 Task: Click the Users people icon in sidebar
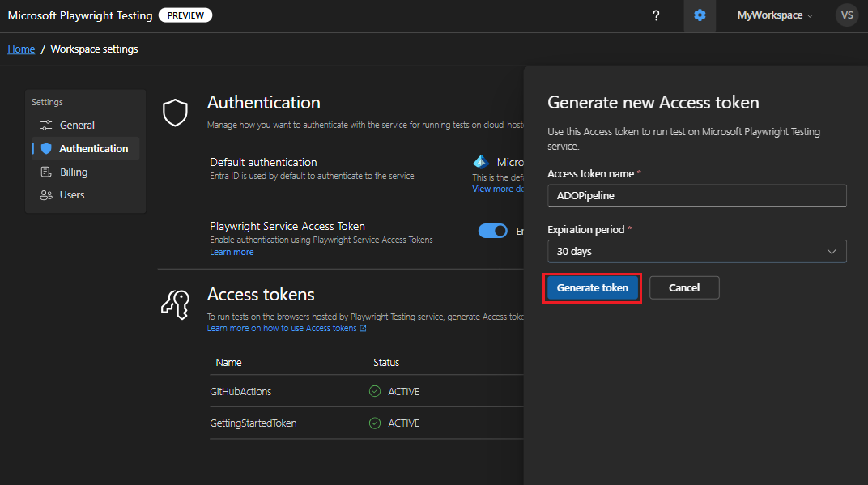pyautogui.click(x=46, y=195)
